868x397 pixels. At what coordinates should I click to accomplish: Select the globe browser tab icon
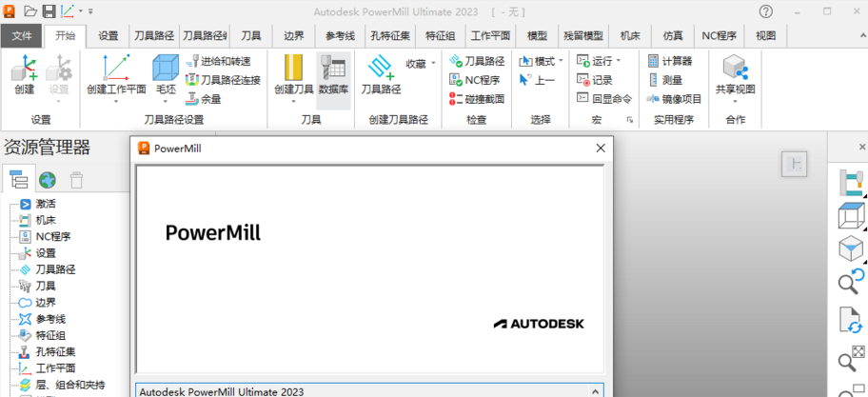48,179
